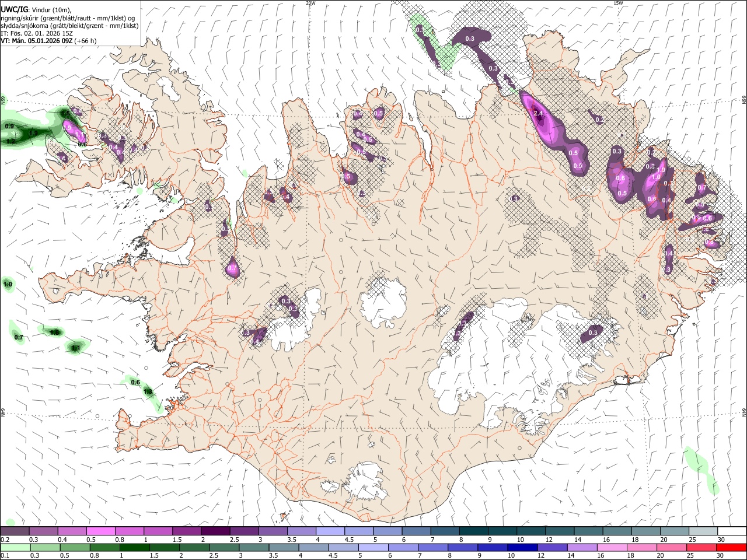Click the 0.1 label in the lower legend

pyautogui.click(x=5, y=555)
